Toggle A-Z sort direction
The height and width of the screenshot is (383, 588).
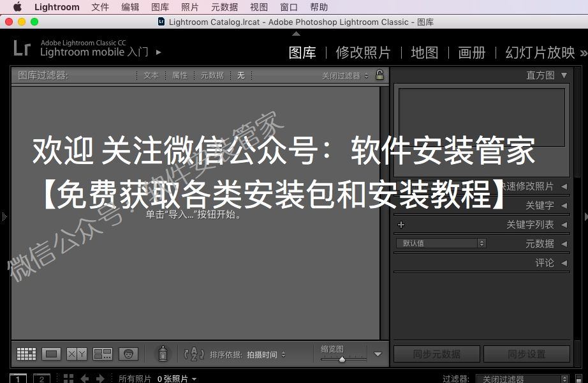click(x=194, y=354)
